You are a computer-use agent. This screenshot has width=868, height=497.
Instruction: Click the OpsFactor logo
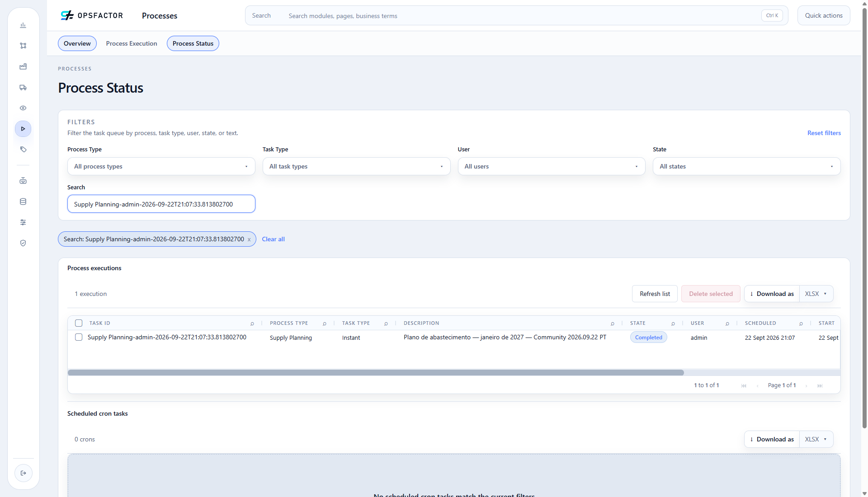point(92,15)
